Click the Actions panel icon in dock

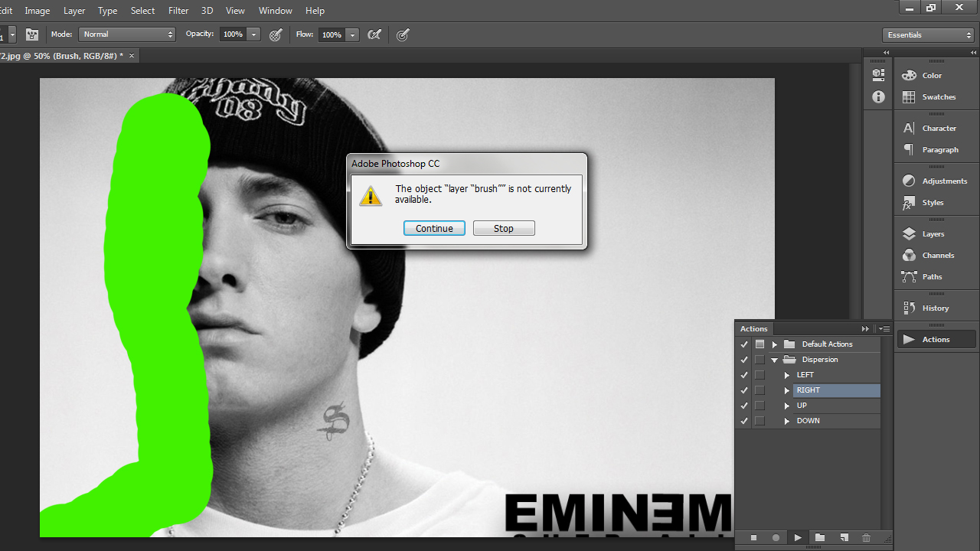coord(909,339)
